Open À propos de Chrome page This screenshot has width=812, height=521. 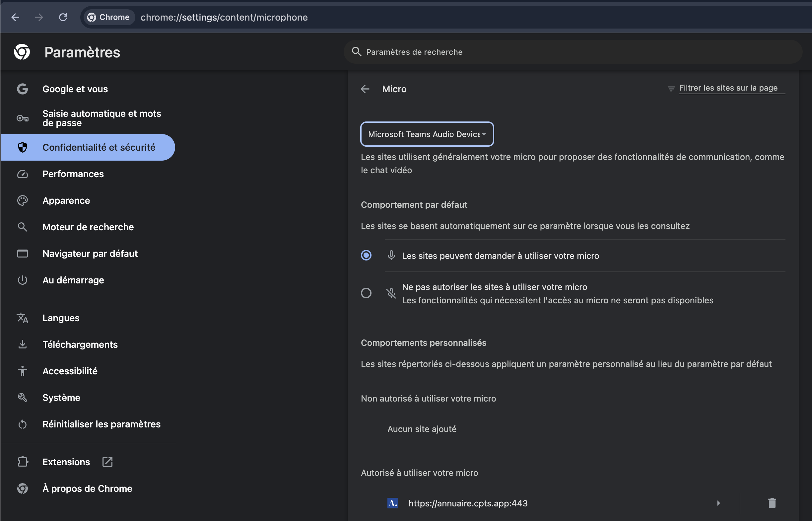click(x=88, y=488)
